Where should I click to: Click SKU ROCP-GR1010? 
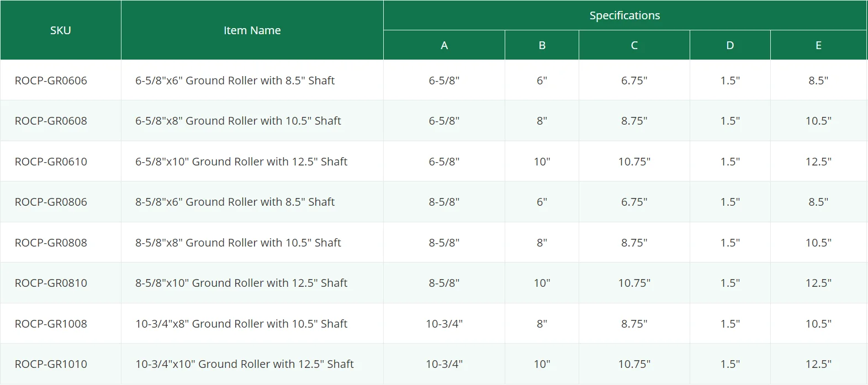coord(51,364)
